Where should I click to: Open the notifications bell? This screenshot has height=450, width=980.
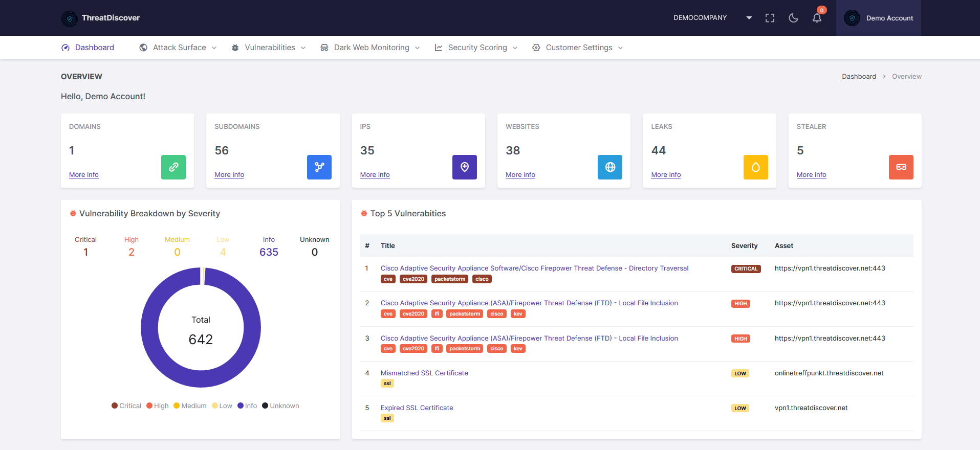click(817, 18)
